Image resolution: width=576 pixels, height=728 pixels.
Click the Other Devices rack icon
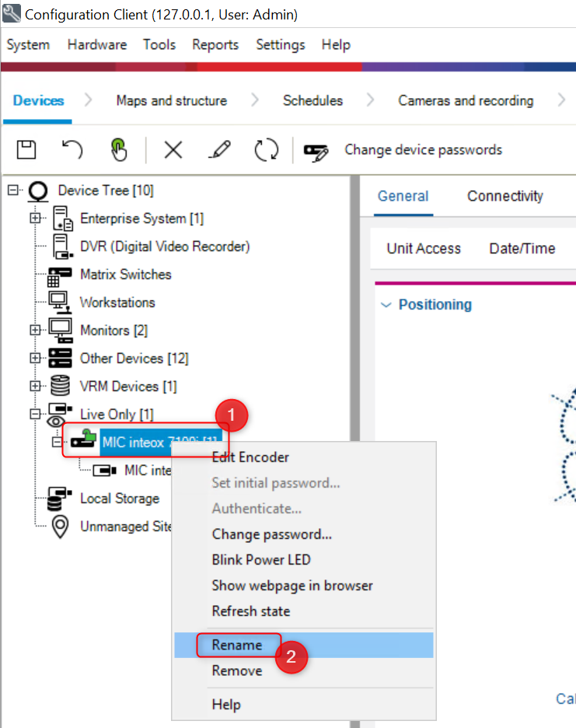pos(61,358)
